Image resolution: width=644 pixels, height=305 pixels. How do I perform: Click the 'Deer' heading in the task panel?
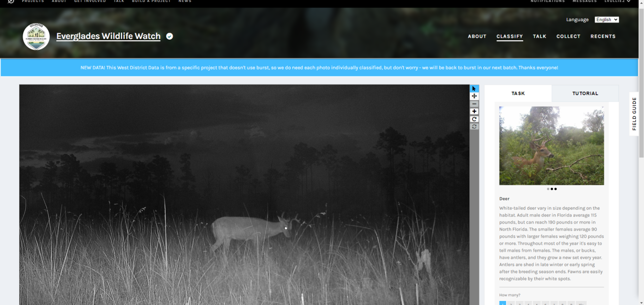pyautogui.click(x=504, y=199)
